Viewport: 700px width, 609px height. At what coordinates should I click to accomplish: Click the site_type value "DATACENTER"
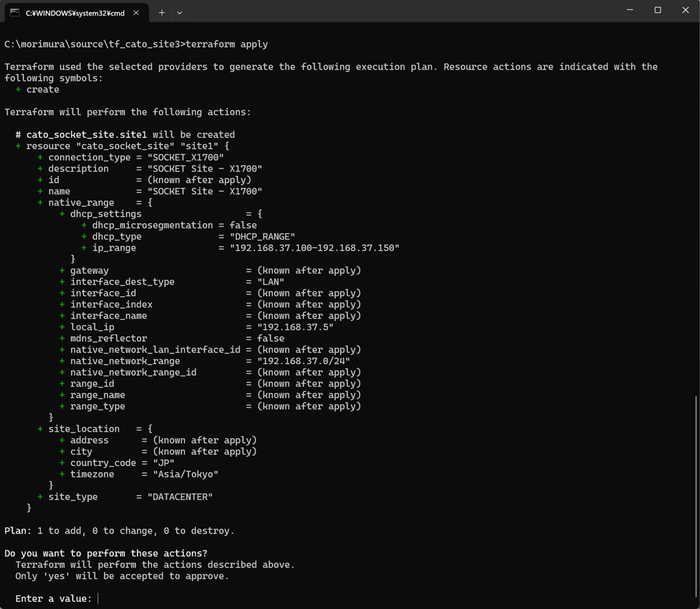tap(179, 497)
